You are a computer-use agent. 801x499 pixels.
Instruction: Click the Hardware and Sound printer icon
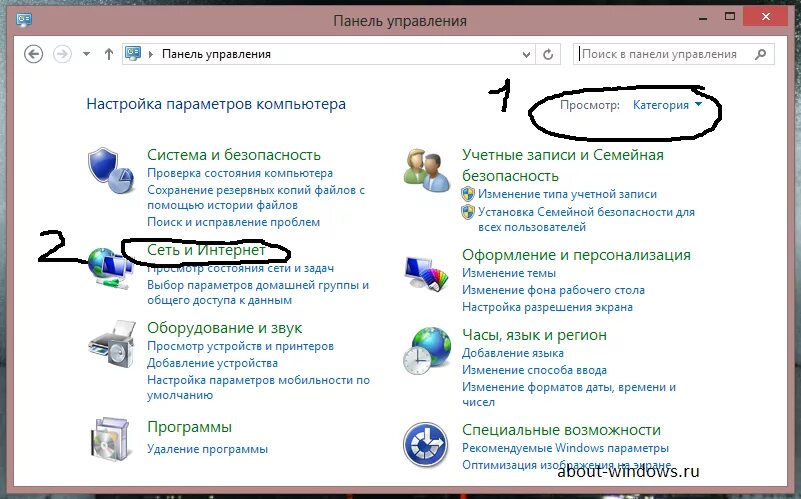(111, 343)
